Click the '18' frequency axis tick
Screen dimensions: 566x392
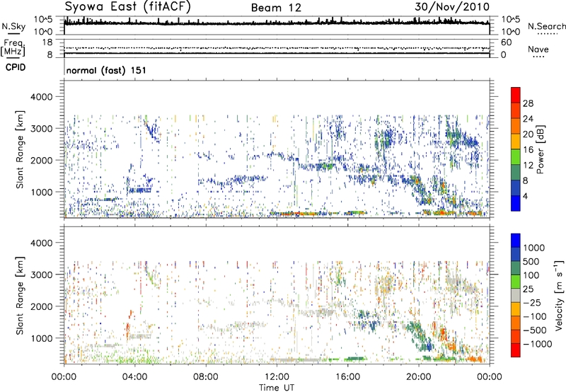[x=47, y=42]
